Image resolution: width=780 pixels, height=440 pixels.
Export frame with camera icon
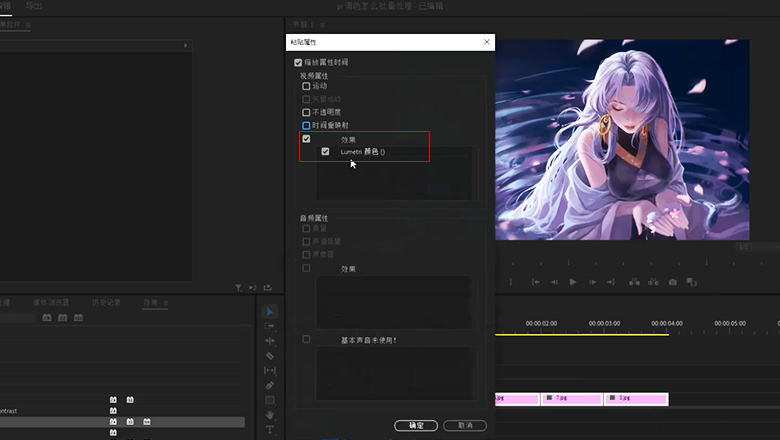[673, 282]
